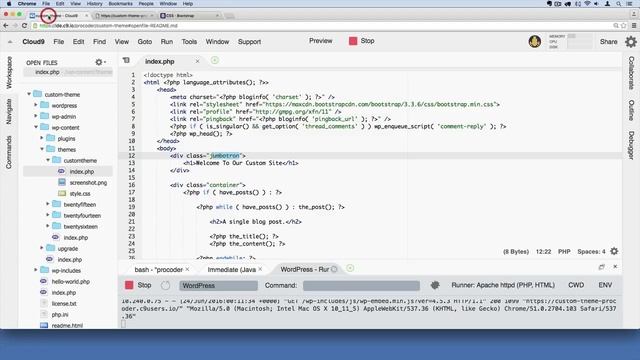
Task: Collapse the customtheme folder
Action: click(48, 160)
